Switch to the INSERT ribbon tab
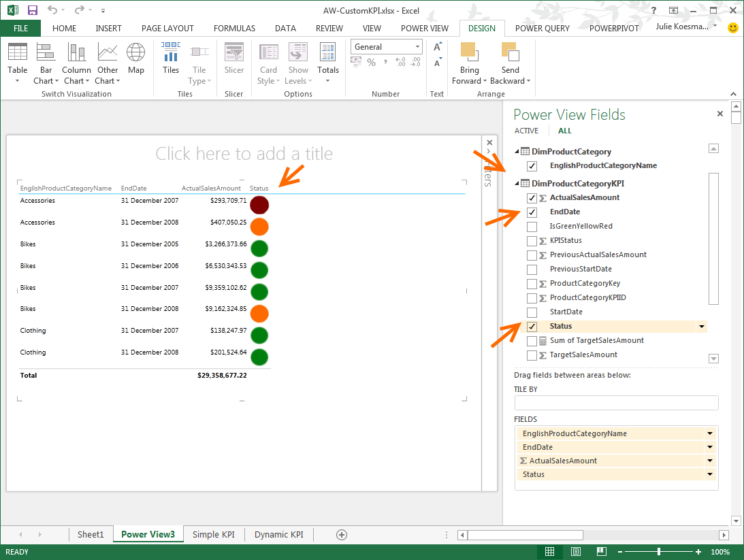Image resolution: width=744 pixels, height=560 pixels. (109, 29)
